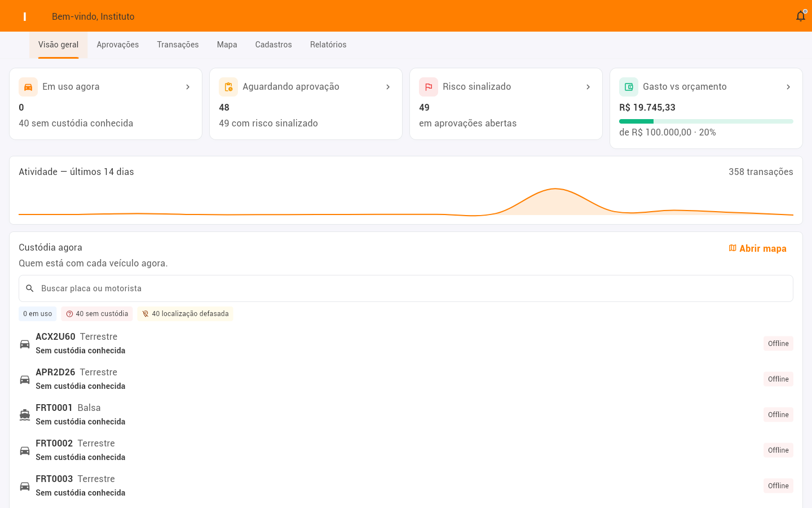Click '40 sem custódia conhecida' text
This screenshot has width=812, height=508.
[x=76, y=124]
